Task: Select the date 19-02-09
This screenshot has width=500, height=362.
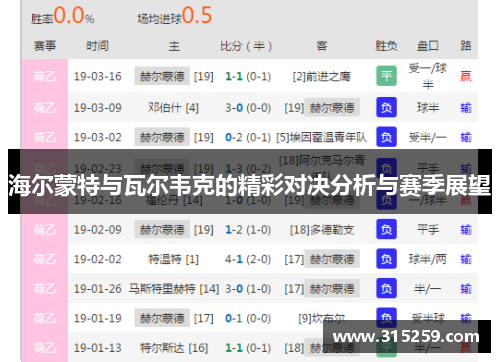Action: [x=98, y=230]
